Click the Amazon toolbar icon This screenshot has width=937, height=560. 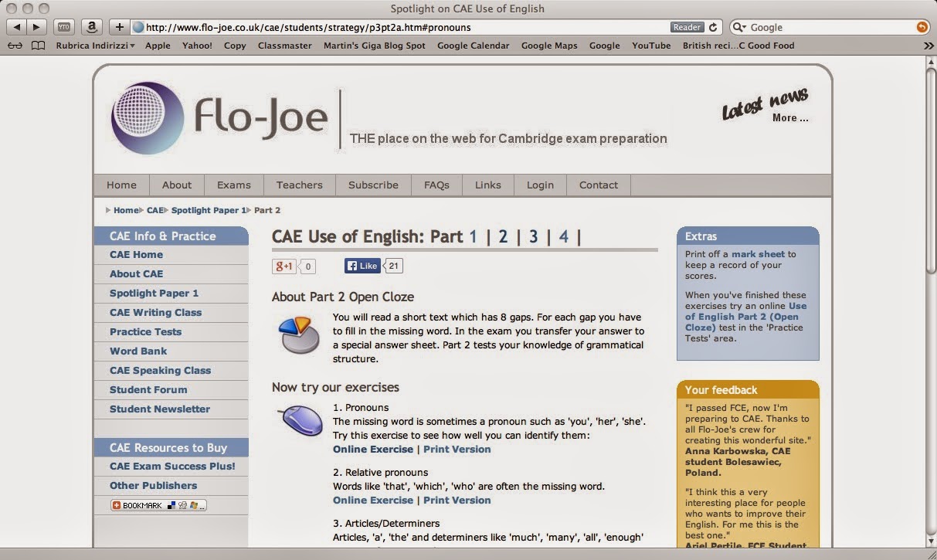(x=91, y=27)
